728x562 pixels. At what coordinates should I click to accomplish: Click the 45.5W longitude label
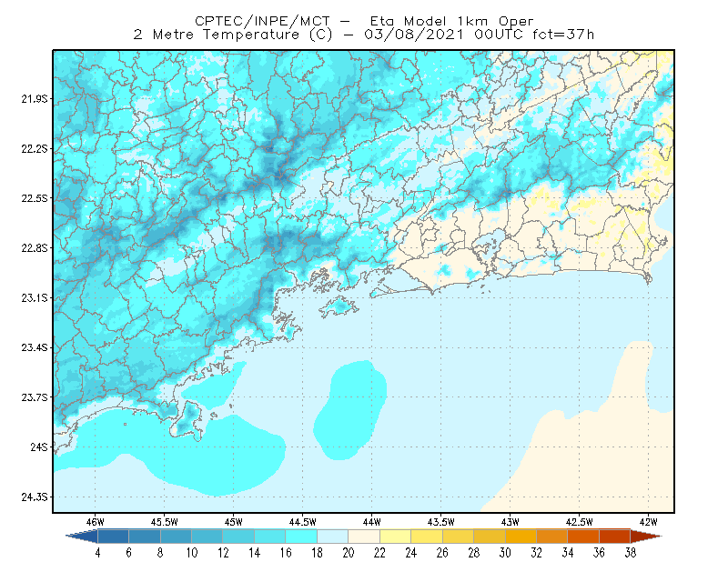coord(165,522)
